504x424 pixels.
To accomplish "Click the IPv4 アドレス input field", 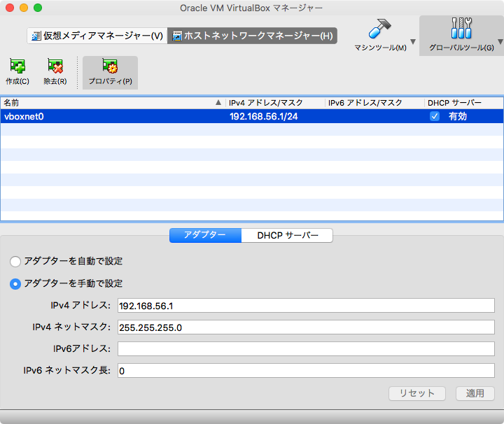I will 306,306.
